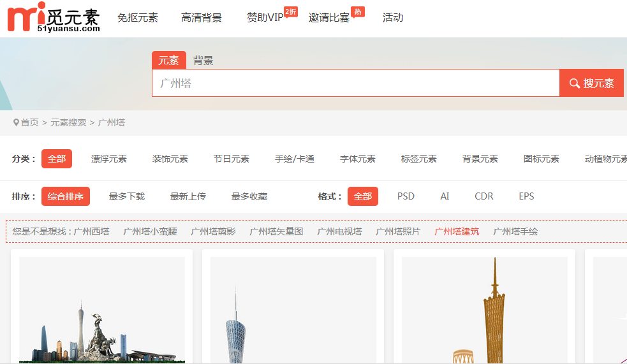Filter by 动植物元素 category
The image size is (627, 364).
pyautogui.click(x=606, y=159)
